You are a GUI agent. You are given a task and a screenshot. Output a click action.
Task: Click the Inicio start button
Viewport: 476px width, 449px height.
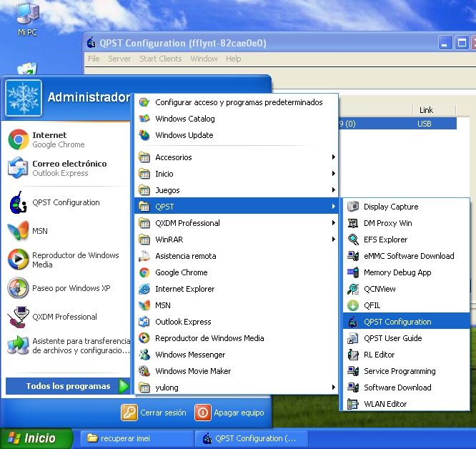tap(36, 438)
